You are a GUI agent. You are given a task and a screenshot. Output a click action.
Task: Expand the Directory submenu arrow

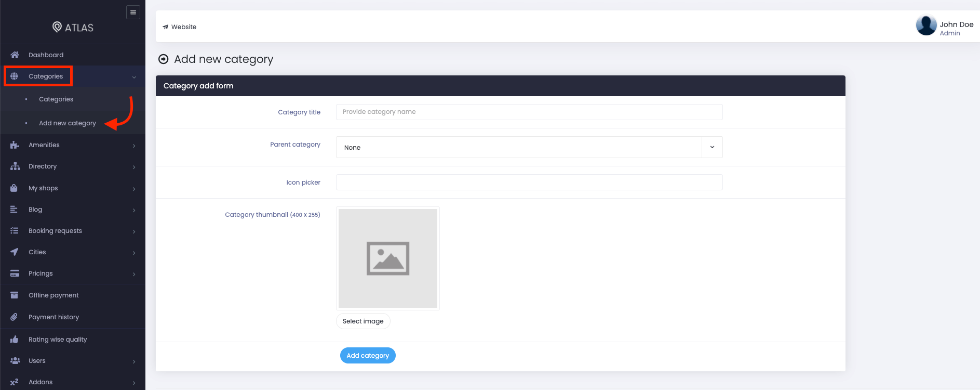[x=134, y=167]
